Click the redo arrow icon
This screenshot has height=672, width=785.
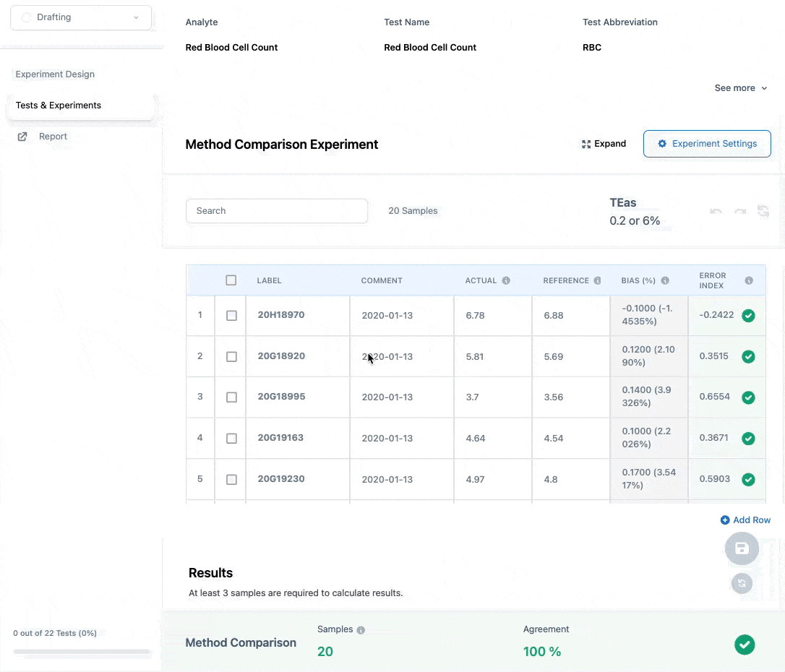pos(740,211)
